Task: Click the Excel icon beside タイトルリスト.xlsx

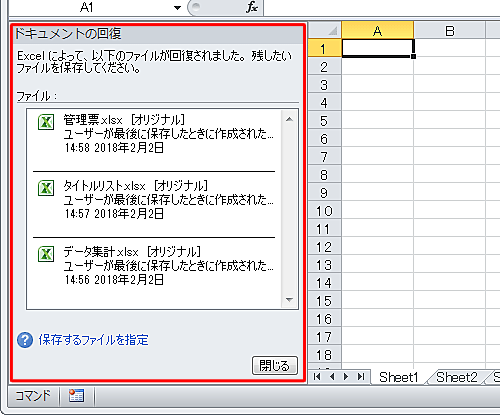Action: [46, 188]
